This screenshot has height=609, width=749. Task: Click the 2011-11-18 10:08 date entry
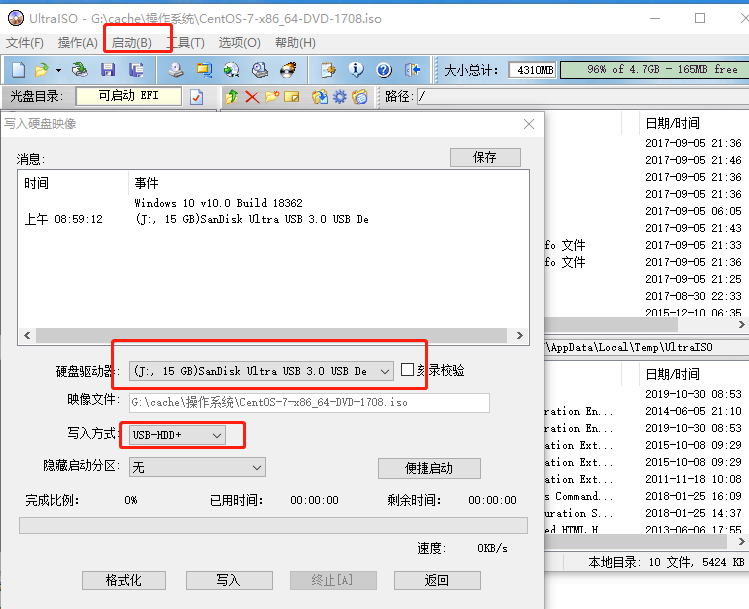click(x=694, y=479)
